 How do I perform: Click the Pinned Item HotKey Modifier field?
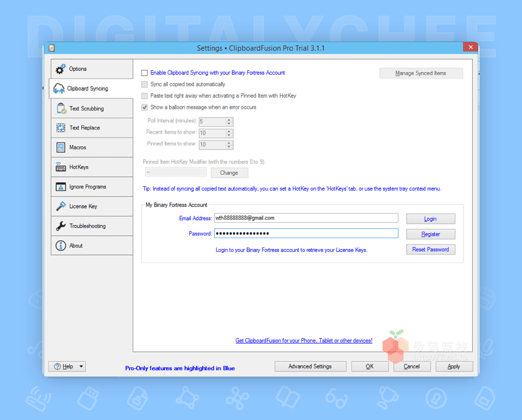(176, 172)
